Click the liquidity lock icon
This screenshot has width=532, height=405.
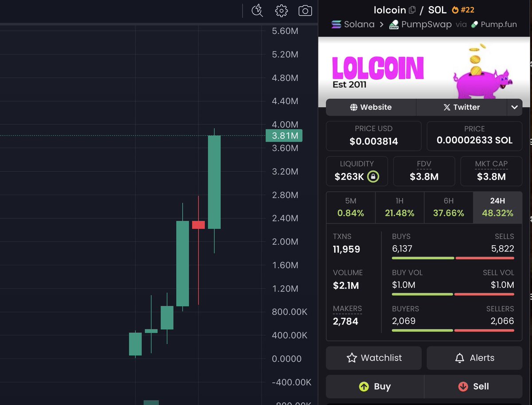tap(373, 177)
